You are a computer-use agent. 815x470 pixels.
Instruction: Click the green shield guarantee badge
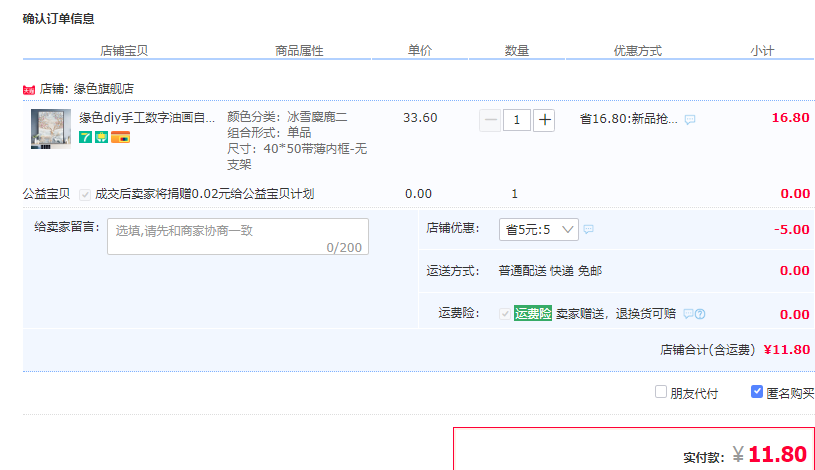click(101, 137)
